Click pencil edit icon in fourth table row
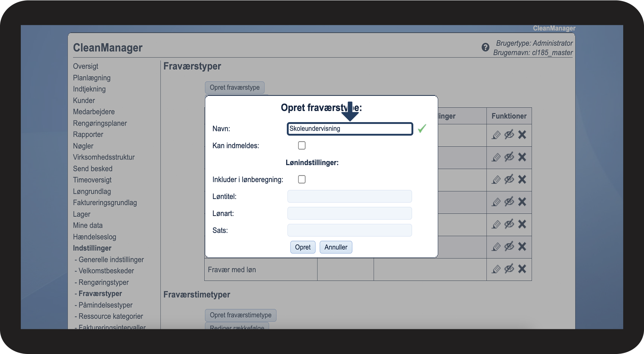Screen dimensions: 644x354 (496, 202)
